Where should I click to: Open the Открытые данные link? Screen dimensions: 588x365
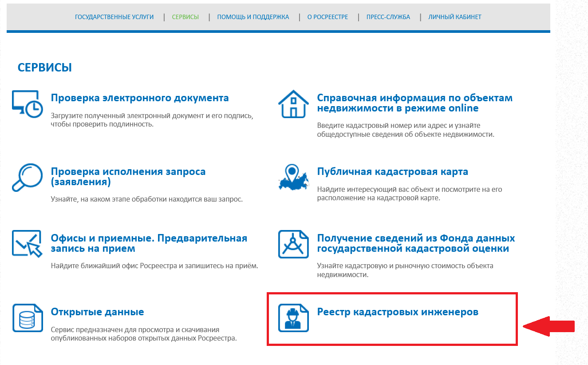click(x=98, y=312)
